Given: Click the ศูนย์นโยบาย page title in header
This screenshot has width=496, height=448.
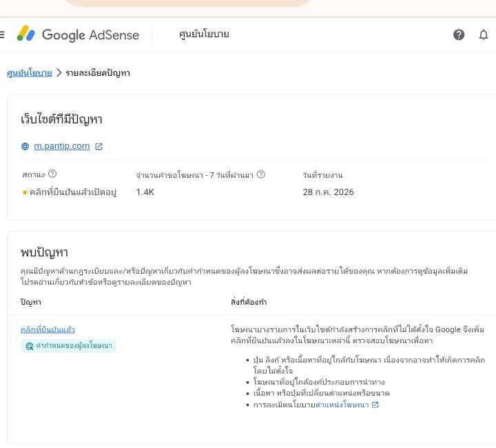Looking at the screenshot, I should pos(204,34).
